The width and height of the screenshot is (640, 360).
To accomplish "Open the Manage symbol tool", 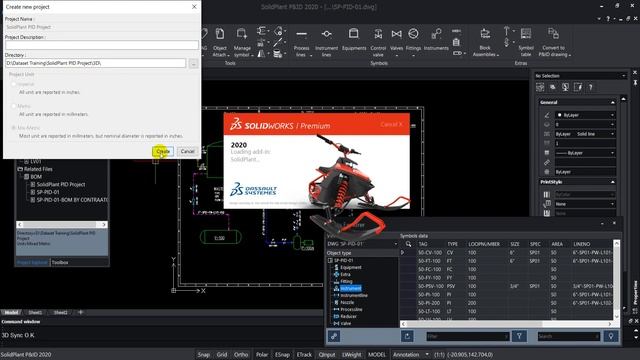I will [242, 42].
